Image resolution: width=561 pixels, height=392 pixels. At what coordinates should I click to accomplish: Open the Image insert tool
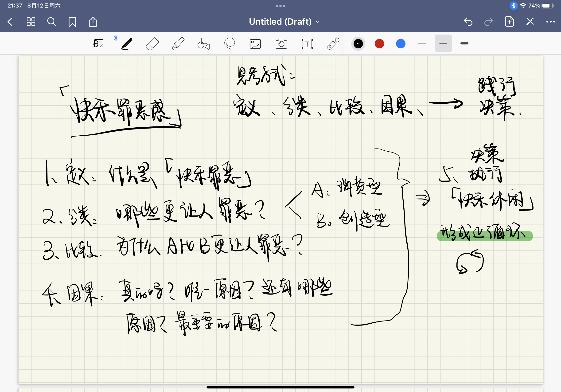255,44
